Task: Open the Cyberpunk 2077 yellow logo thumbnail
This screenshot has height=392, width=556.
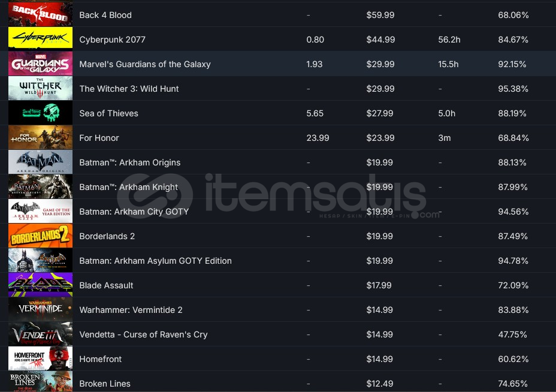Action: [40, 39]
